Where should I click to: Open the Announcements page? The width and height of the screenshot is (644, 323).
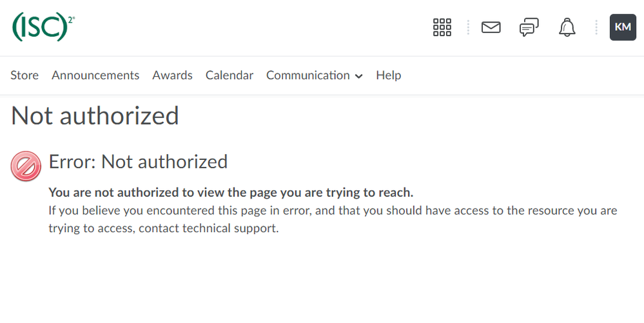point(95,75)
